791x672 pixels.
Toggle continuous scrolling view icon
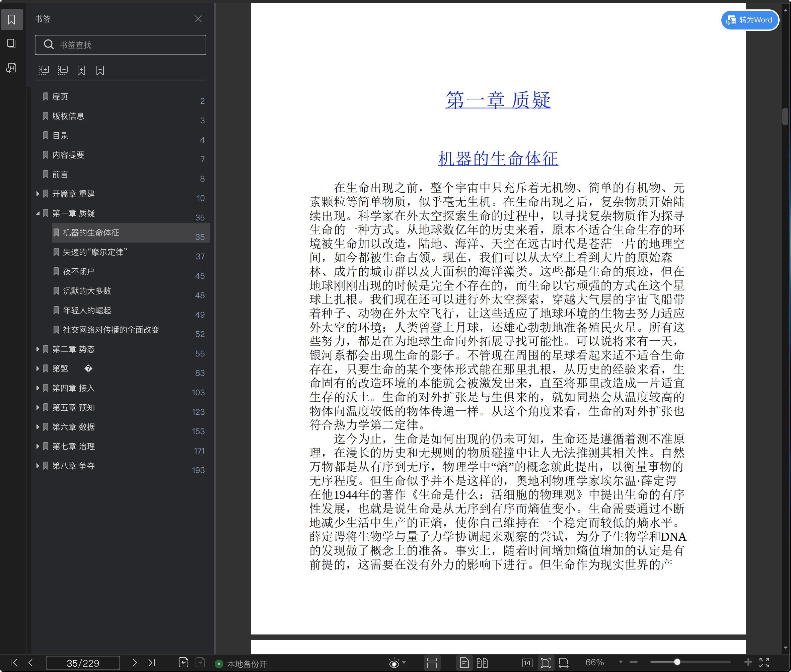(432, 663)
